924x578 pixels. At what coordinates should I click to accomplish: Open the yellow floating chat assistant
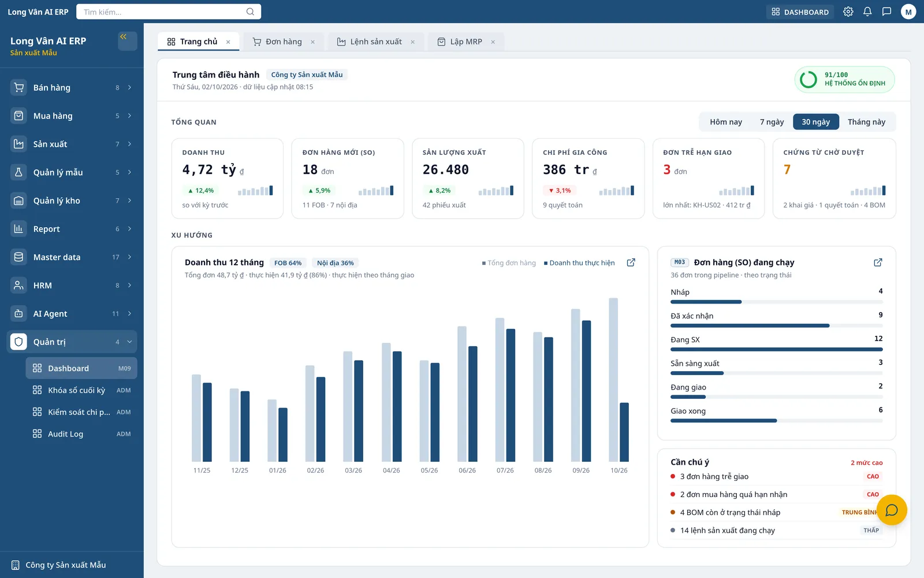pos(892,510)
